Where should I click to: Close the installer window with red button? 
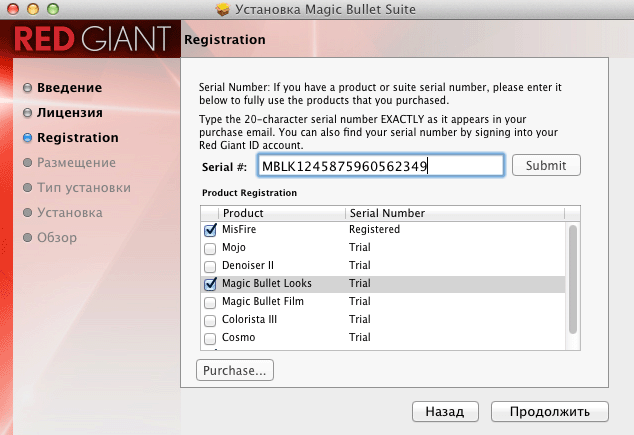pyautogui.click(x=13, y=9)
